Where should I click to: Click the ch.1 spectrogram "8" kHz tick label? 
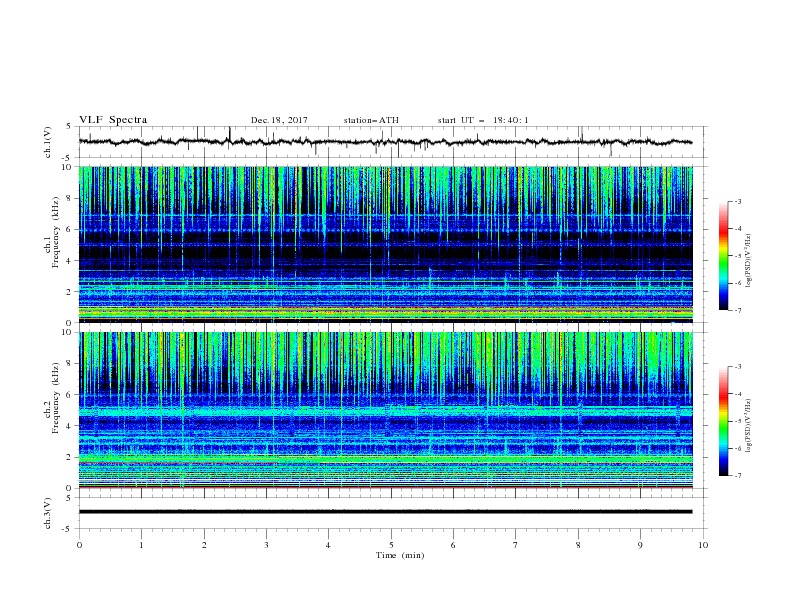(70, 198)
